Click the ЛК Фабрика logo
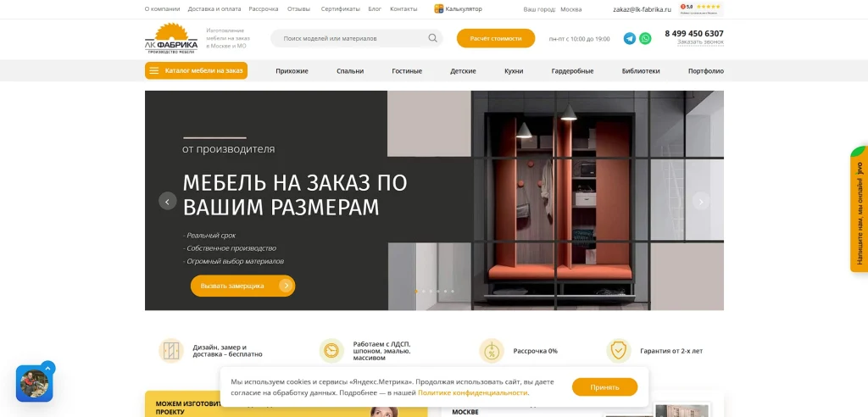The image size is (868, 417). point(171,38)
